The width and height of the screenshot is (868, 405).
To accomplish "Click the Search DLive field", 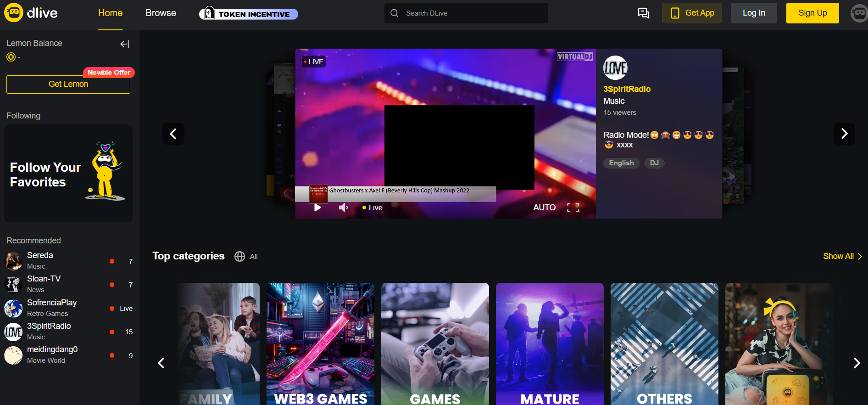I will [466, 13].
